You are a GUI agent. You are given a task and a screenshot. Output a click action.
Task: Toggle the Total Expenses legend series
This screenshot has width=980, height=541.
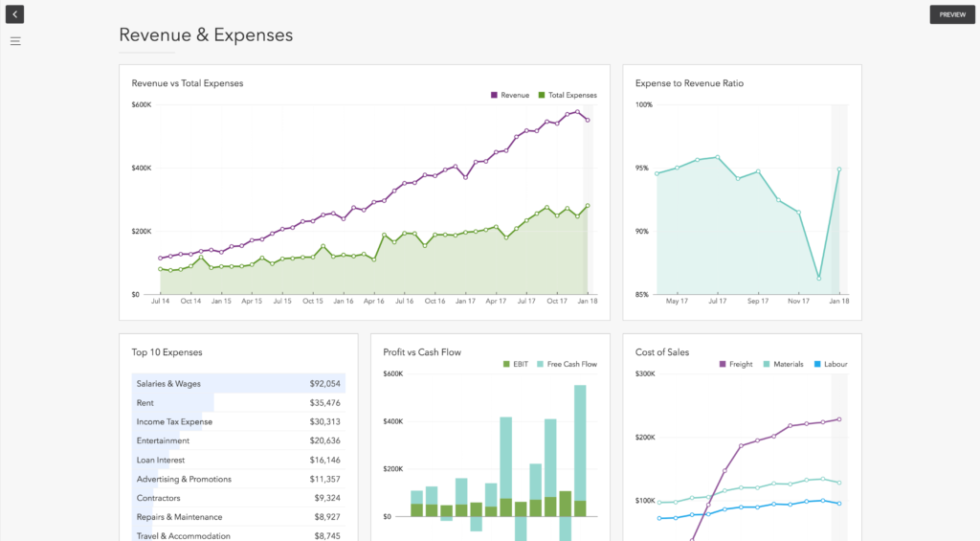tap(567, 96)
